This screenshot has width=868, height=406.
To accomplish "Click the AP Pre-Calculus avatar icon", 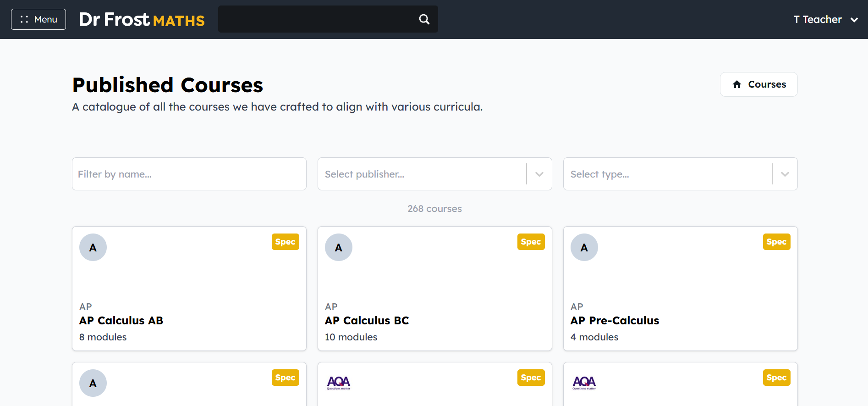I will tap(584, 247).
